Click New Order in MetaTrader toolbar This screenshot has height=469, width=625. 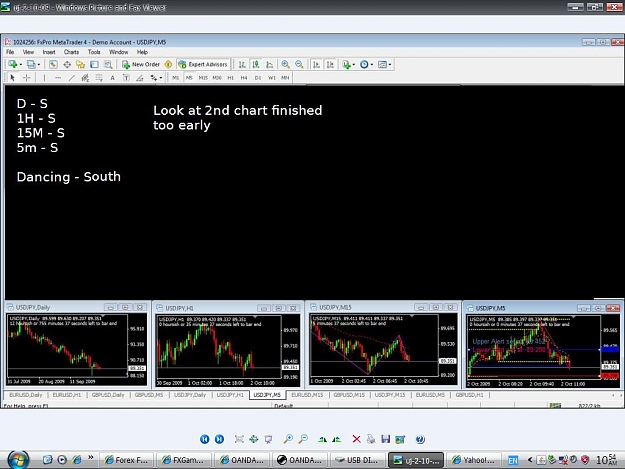(x=141, y=64)
